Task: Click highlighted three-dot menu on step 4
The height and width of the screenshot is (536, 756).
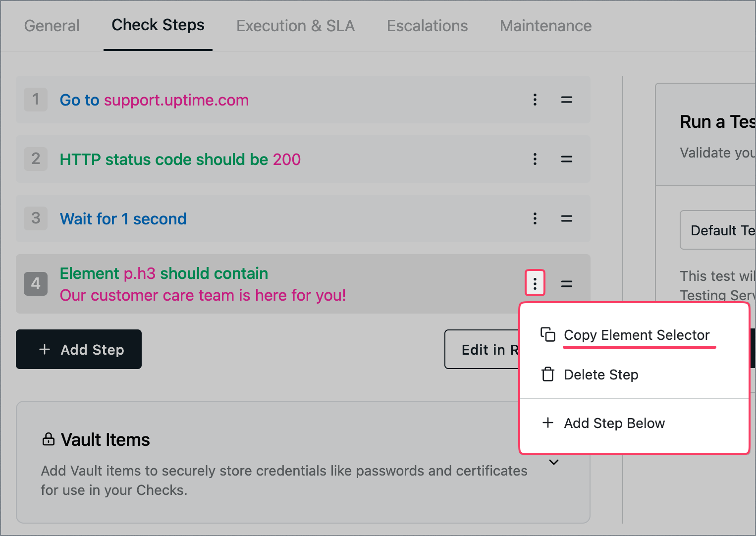Action: 535,283
